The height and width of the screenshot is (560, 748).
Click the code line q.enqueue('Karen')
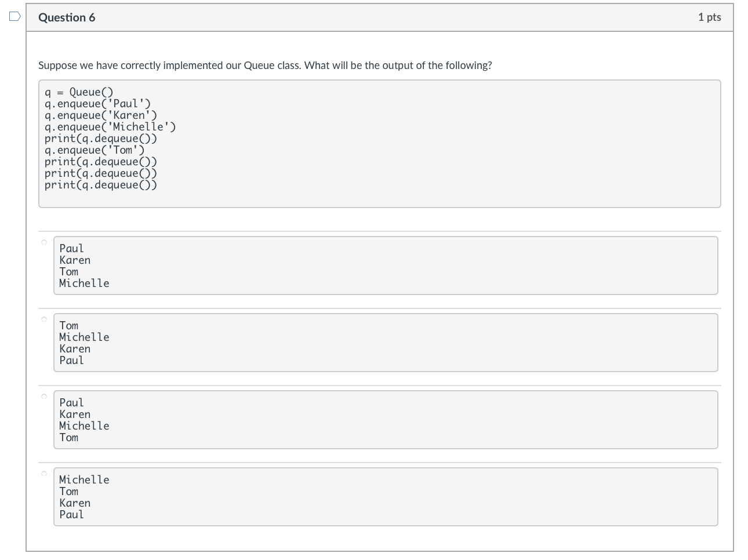pos(101,115)
